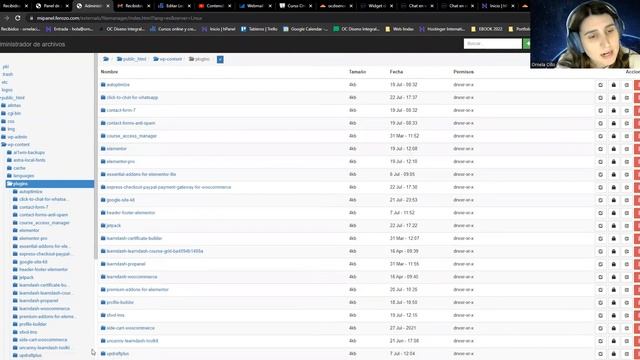
Task: Toggle the blue checkbox next to the plugins breadcrumb
Action: (x=220, y=59)
